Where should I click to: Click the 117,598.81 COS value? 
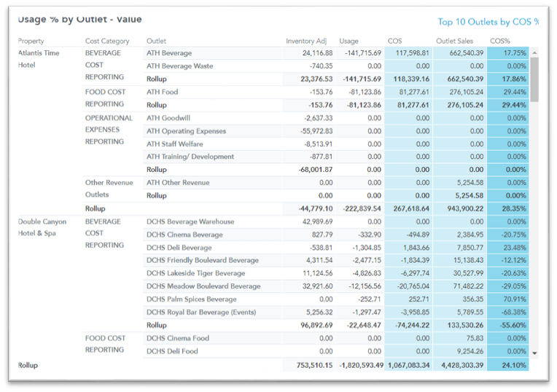tap(413, 53)
